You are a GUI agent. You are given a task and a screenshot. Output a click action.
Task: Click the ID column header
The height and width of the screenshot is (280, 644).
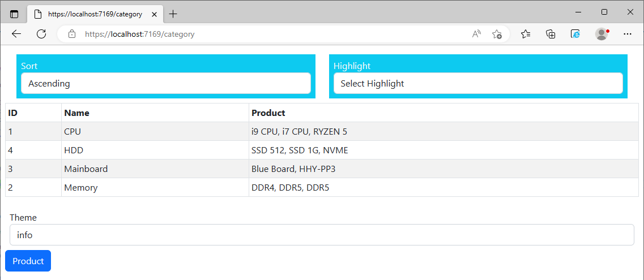pos(33,113)
